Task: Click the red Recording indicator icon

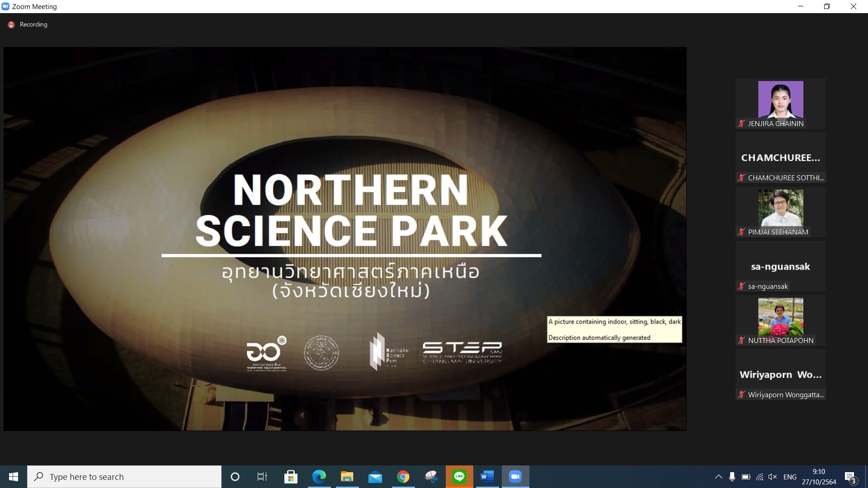Action: [x=11, y=25]
